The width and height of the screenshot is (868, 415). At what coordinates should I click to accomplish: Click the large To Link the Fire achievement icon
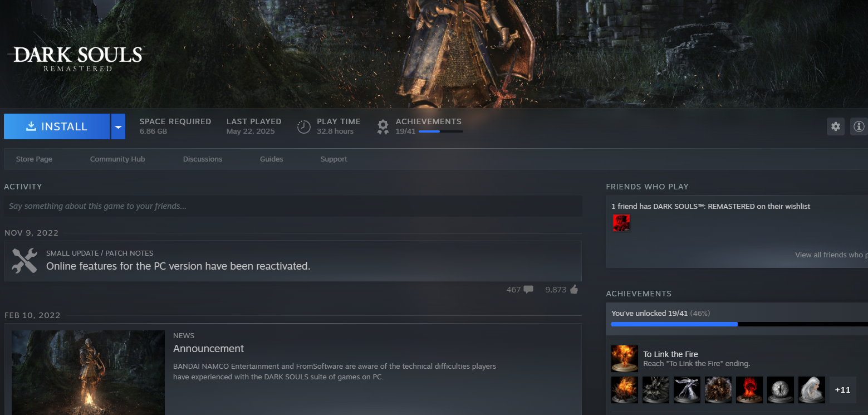coord(625,358)
